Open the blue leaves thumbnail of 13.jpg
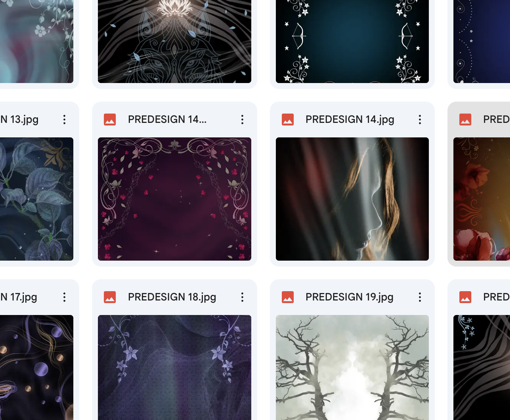 pyautogui.click(x=36, y=199)
